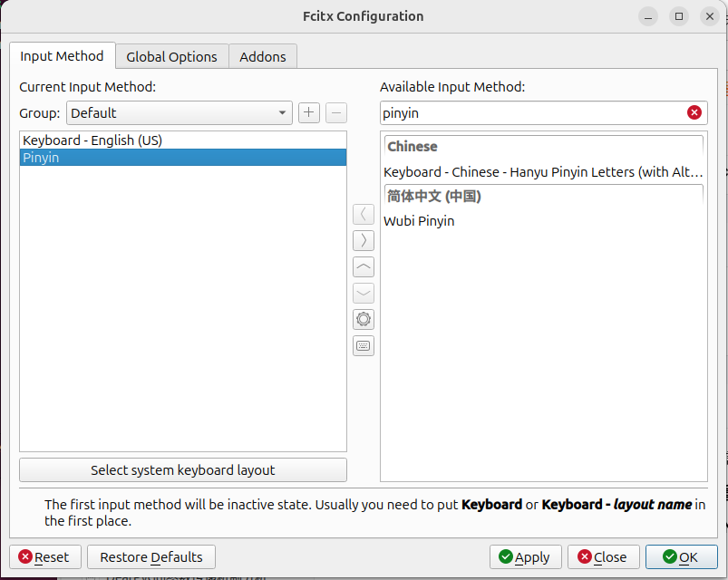Click the Apply button
This screenshot has width=728, height=580.
[x=526, y=556]
